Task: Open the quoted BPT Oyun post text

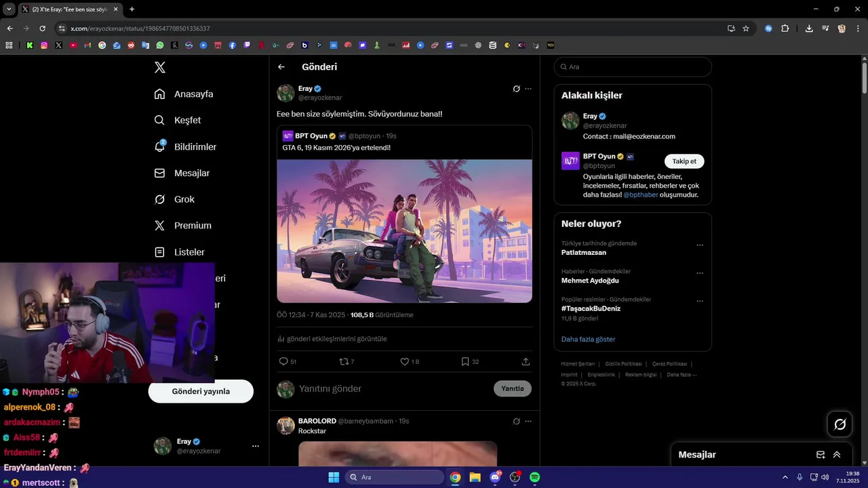Action: coord(336,147)
